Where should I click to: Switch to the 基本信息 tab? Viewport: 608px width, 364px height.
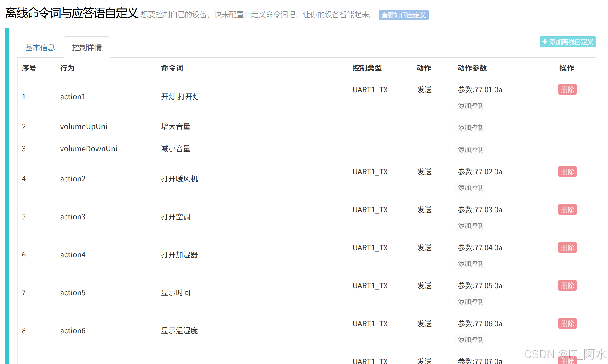[x=40, y=47]
